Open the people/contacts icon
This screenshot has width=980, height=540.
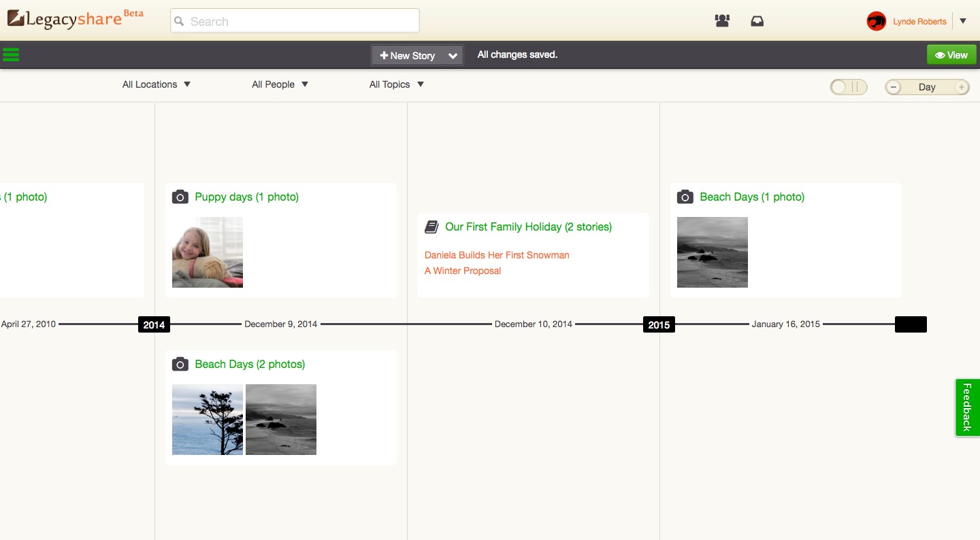click(722, 21)
